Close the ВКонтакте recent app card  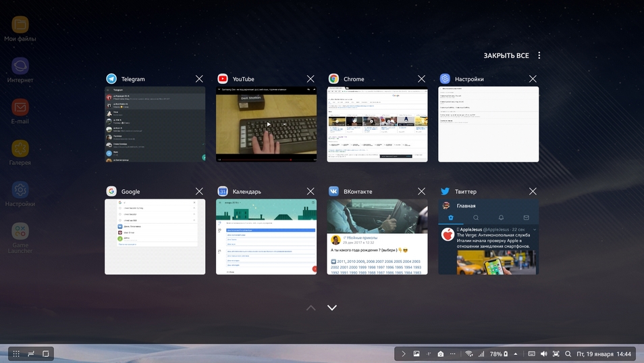point(421,191)
